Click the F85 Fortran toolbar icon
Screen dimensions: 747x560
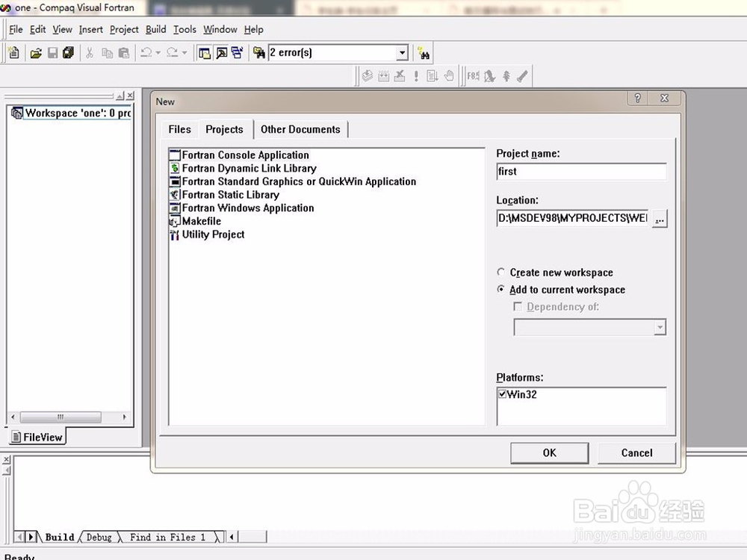[473, 75]
